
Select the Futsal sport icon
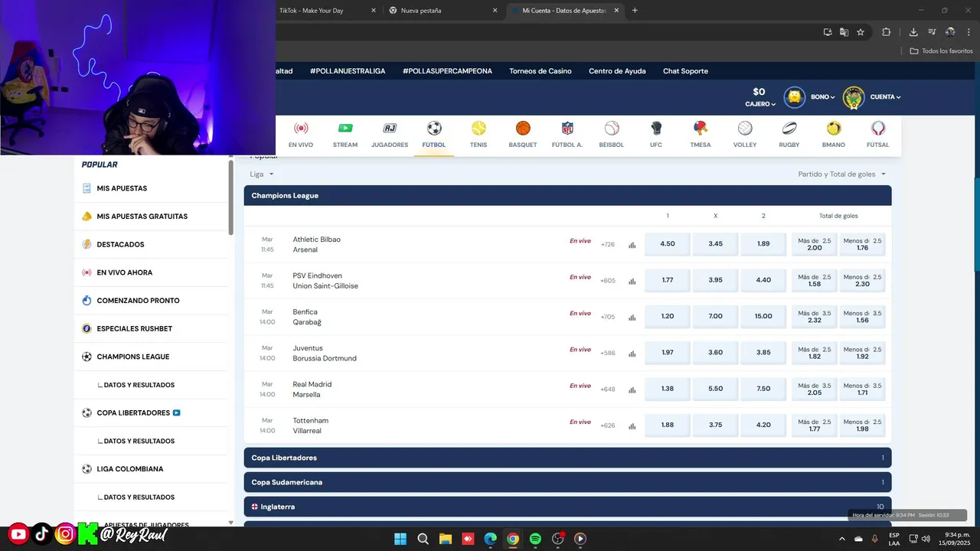[x=878, y=129]
